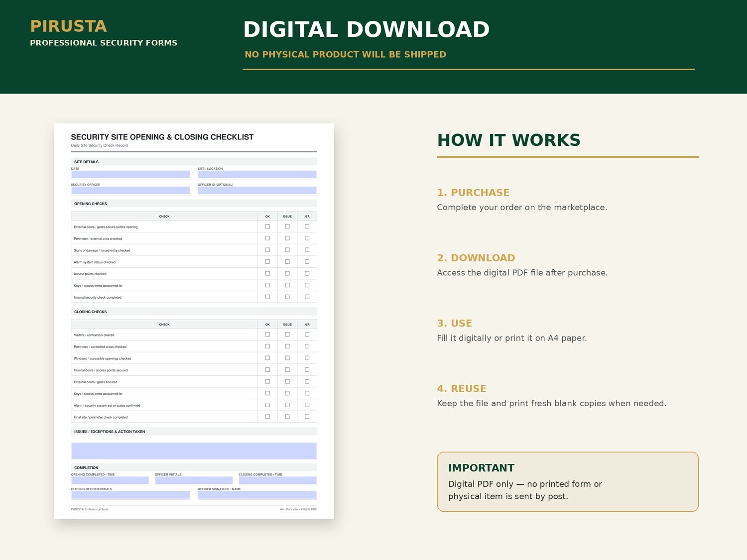
Task: Click the IMPORTANT notice box heading
Action: (481, 468)
